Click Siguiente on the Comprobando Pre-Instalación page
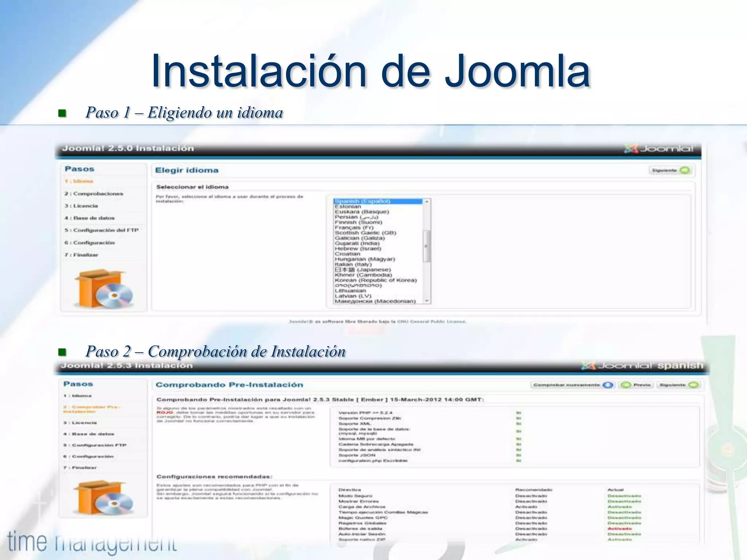Screen dimensions: 747x560 (678, 385)
